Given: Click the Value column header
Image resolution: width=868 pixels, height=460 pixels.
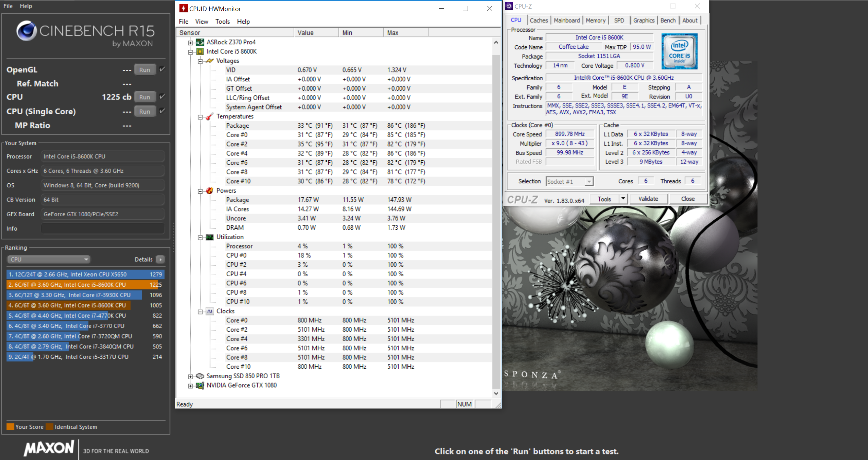Looking at the screenshot, I should click(x=316, y=33).
